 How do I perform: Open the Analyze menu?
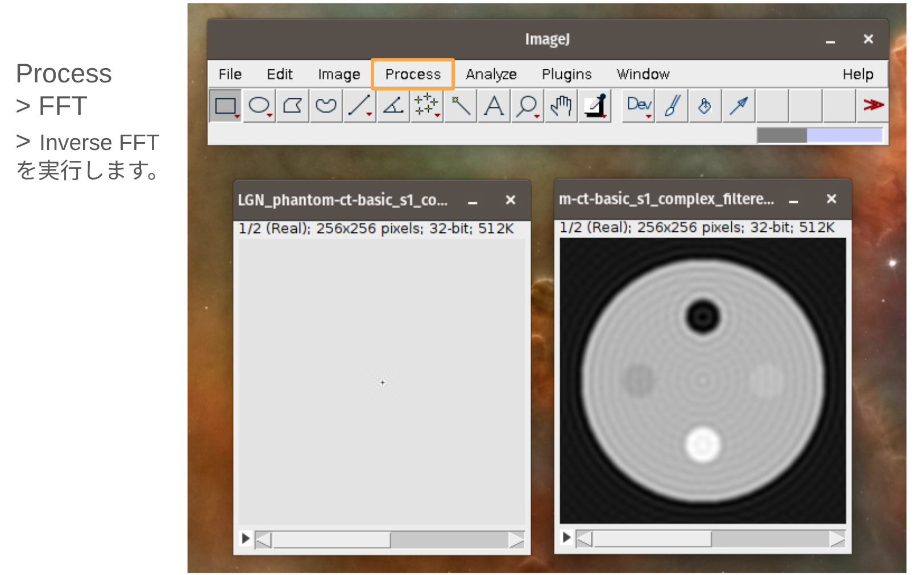point(491,74)
